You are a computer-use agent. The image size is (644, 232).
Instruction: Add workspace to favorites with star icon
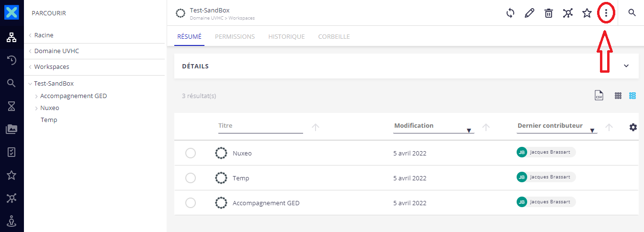click(x=587, y=13)
